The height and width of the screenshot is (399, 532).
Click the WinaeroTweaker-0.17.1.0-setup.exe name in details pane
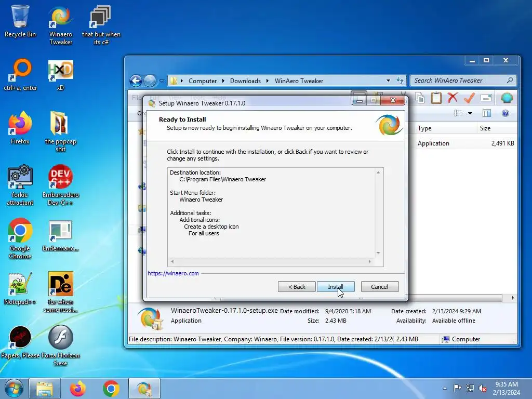224,311
